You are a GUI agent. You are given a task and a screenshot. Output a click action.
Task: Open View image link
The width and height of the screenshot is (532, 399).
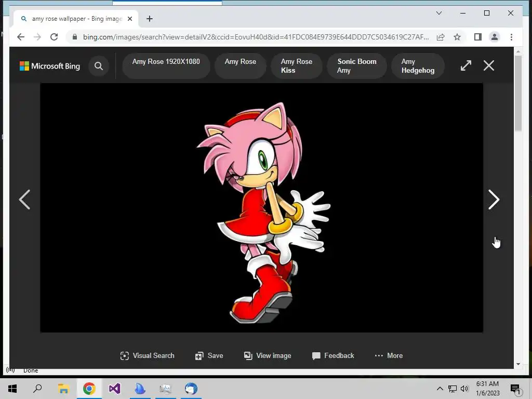pos(268,355)
